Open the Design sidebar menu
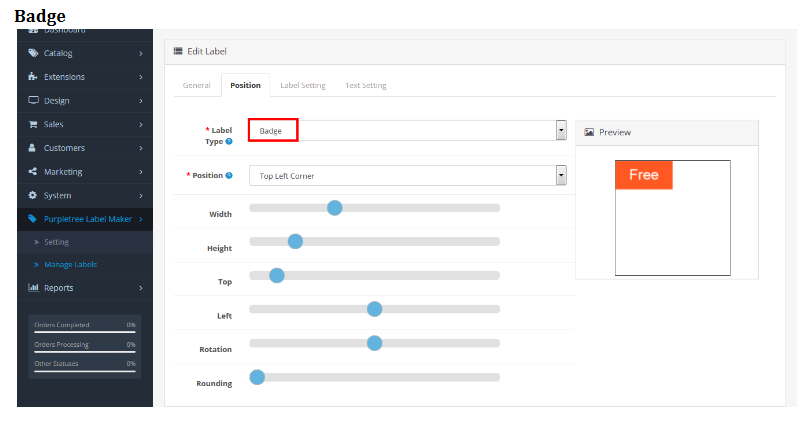The image size is (812, 421). point(85,101)
